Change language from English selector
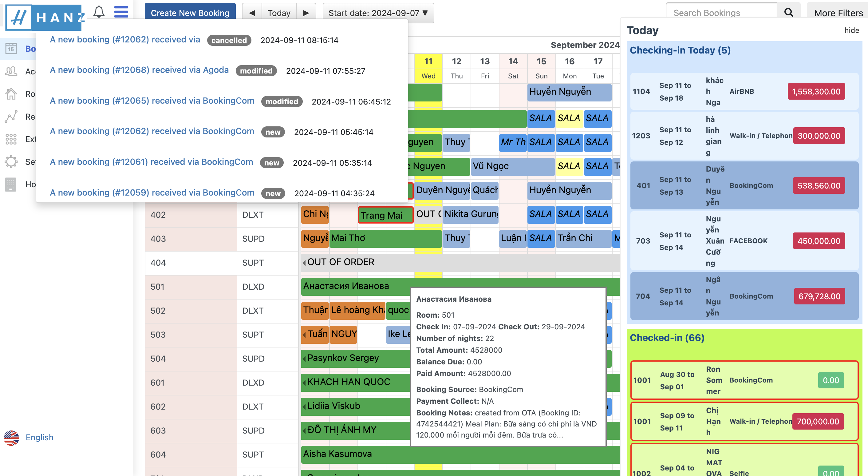Image resolution: width=868 pixels, height=476 pixels. pyautogui.click(x=39, y=437)
